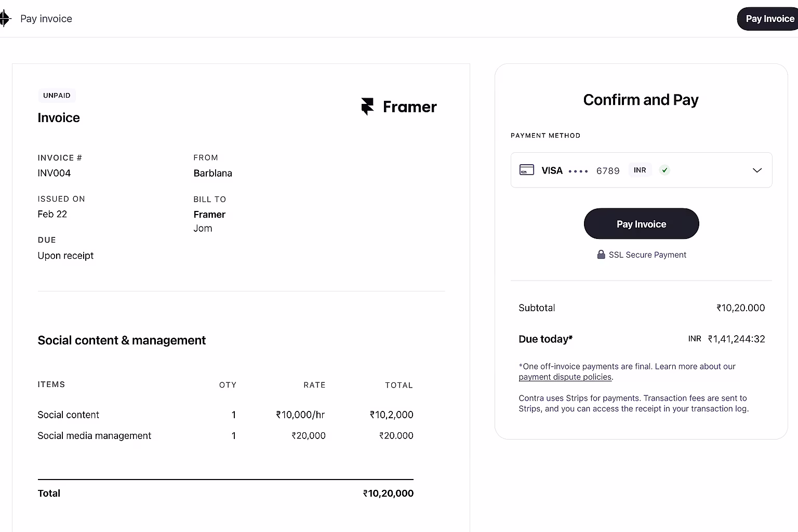
Task: Click the Framer wordmark text
Action: coord(409,107)
